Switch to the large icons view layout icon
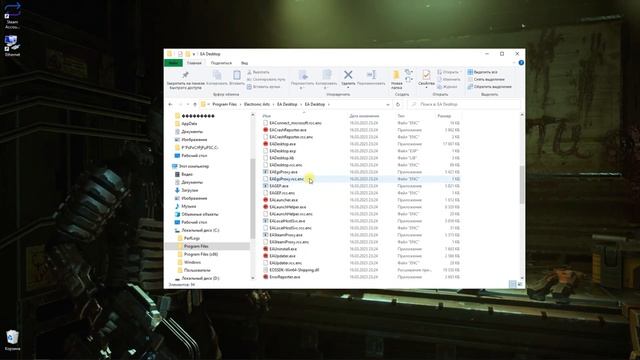The image size is (640, 360). click(520, 284)
